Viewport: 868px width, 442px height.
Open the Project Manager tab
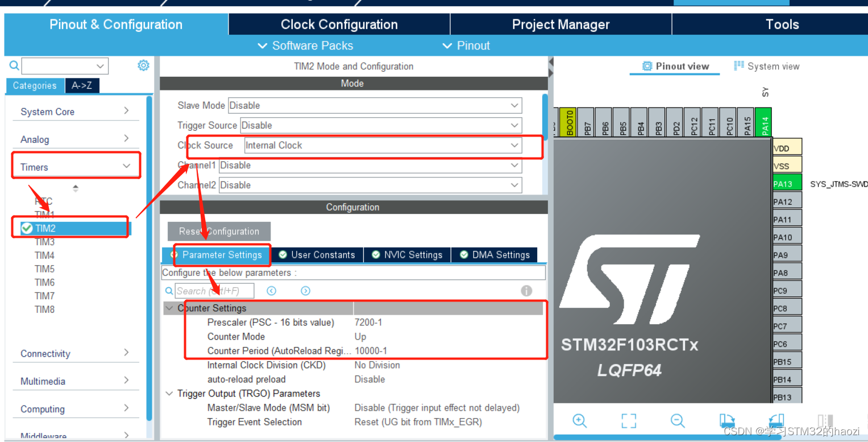pos(560,24)
